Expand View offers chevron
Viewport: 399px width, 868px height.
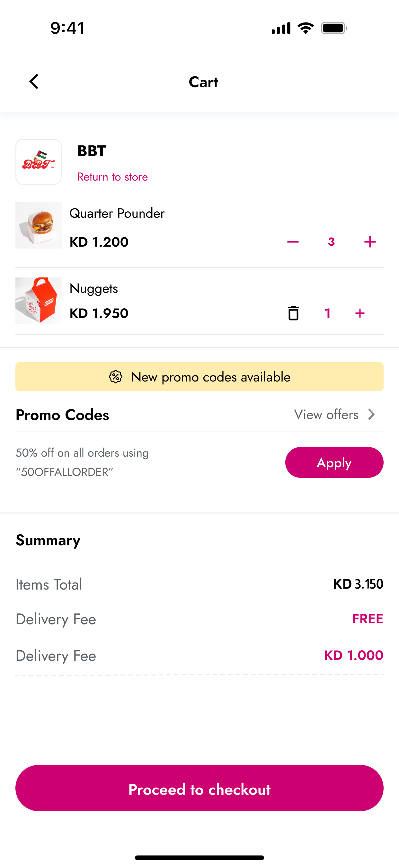pyautogui.click(x=371, y=415)
